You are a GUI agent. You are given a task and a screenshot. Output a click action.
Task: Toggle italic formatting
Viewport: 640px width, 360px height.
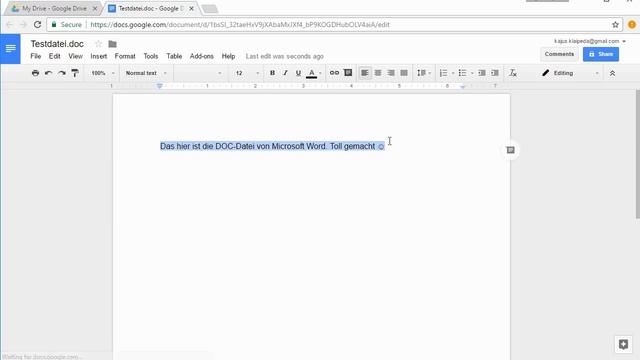tap(285, 73)
